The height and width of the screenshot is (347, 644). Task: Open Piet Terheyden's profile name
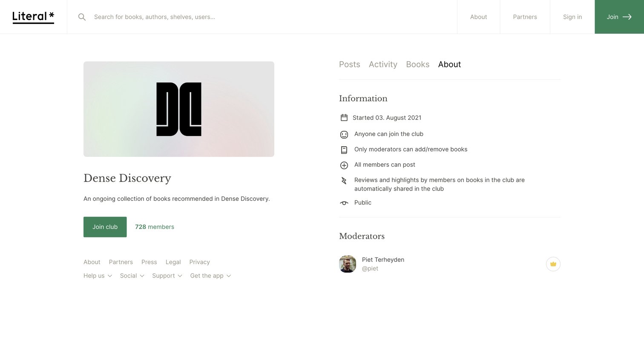point(383,260)
